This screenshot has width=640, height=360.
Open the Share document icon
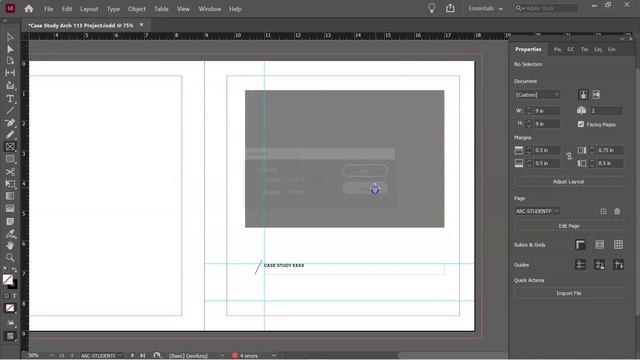(450, 8)
